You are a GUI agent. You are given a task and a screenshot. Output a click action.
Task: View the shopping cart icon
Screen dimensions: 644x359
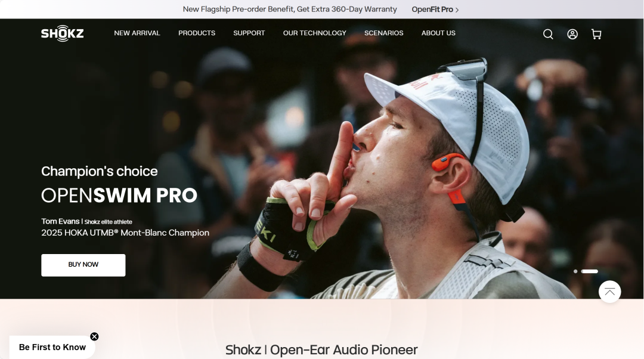pyautogui.click(x=596, y=34)
